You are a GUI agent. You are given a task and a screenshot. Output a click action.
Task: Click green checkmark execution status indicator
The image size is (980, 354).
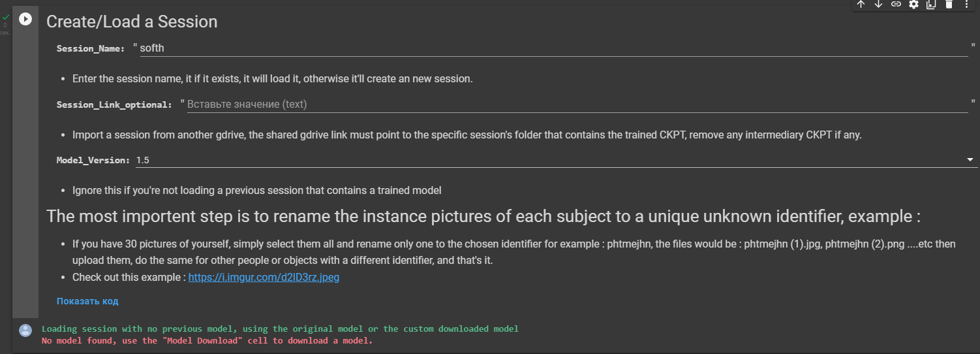pyautogui.click(x=6, y=17)
